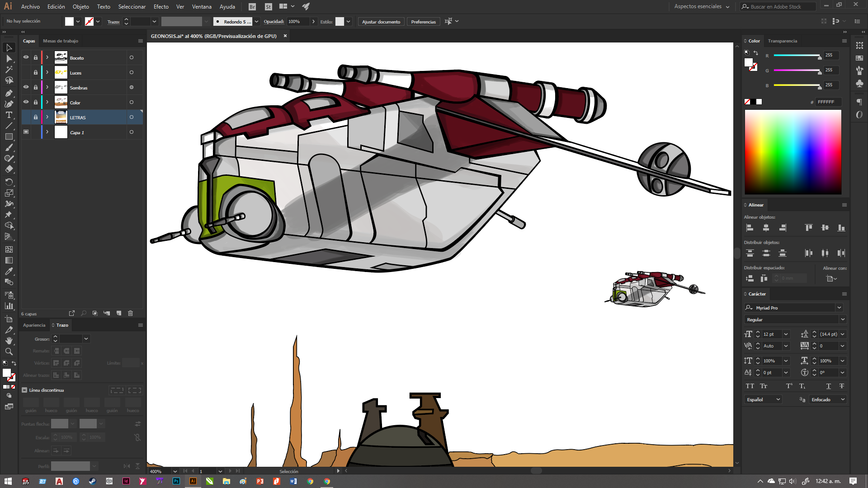Screen dimensions: 868x488
Task: Select the Eraser tool
Action: (x=9, y=169)
